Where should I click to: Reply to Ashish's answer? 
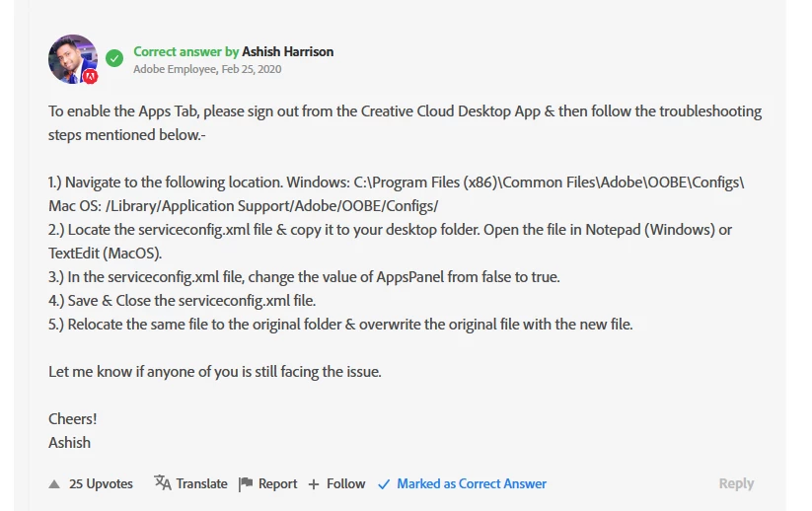point(736,483)
